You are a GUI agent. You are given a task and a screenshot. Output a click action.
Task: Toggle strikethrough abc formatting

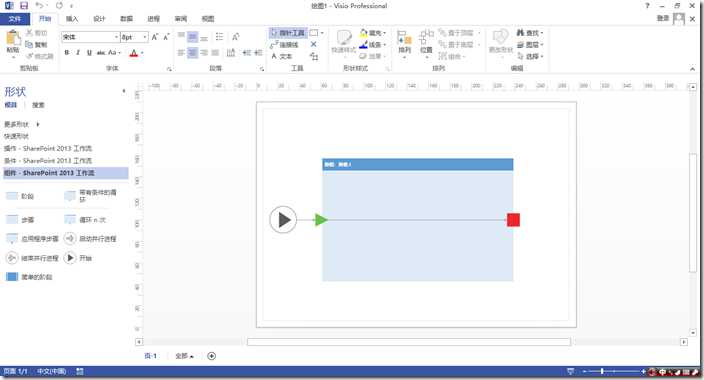point(101,53)
